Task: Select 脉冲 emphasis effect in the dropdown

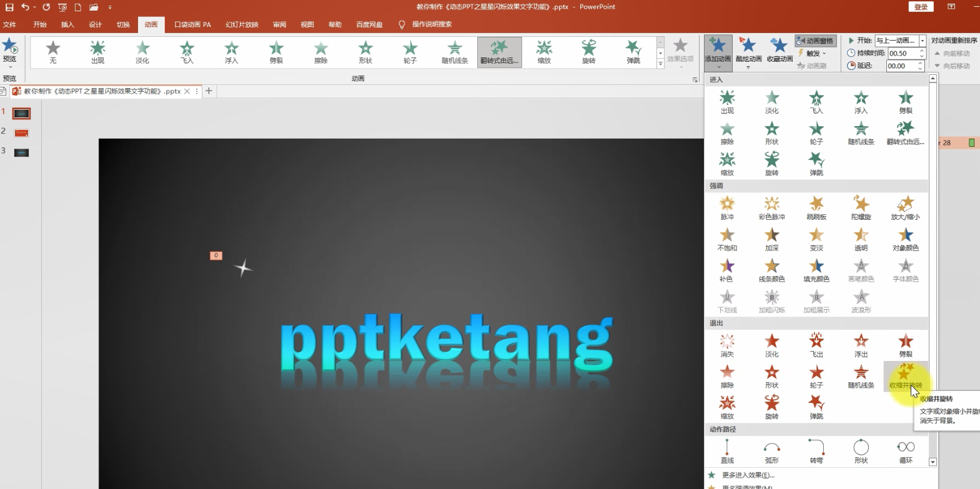Action: [x=727, y=208]
